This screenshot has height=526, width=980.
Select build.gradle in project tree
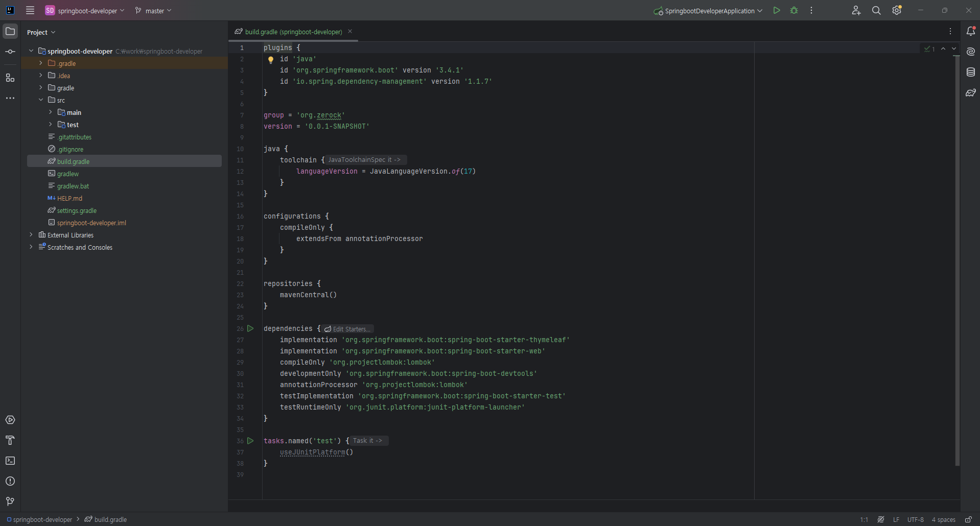(124, 161)
